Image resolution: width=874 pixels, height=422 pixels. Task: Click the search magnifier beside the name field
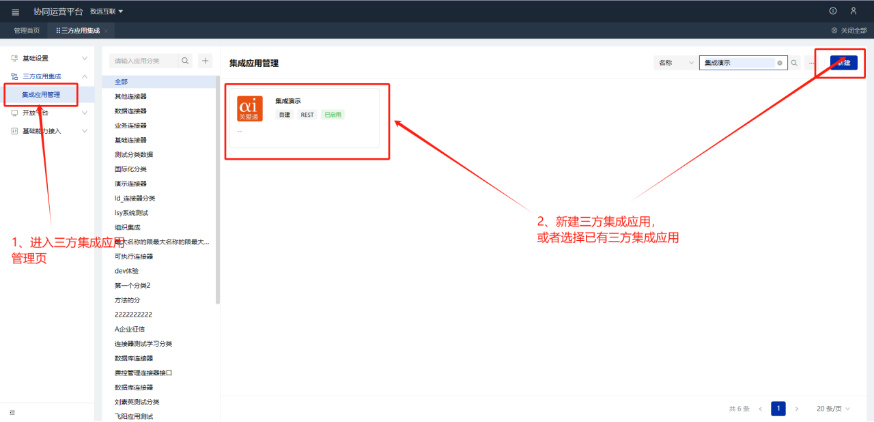coord(794,63)
